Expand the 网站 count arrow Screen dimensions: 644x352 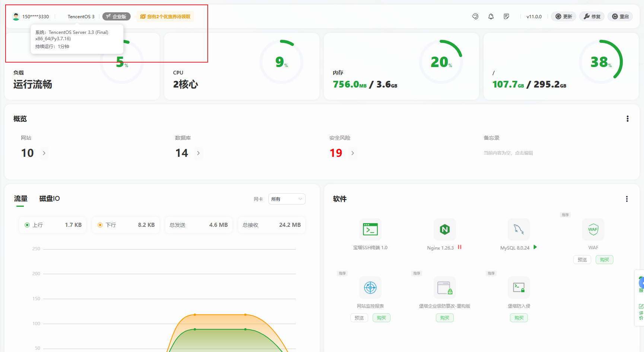[x=44, y=153]
